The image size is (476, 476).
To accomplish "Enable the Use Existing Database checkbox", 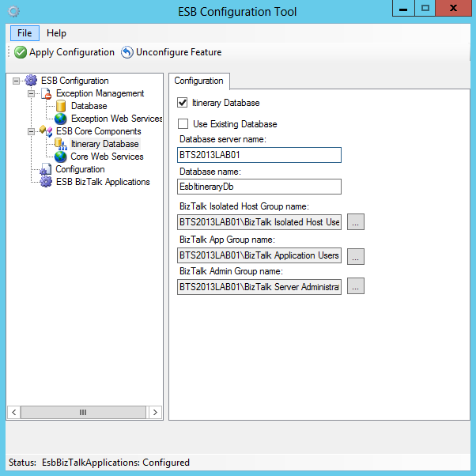I will point(183,124).
